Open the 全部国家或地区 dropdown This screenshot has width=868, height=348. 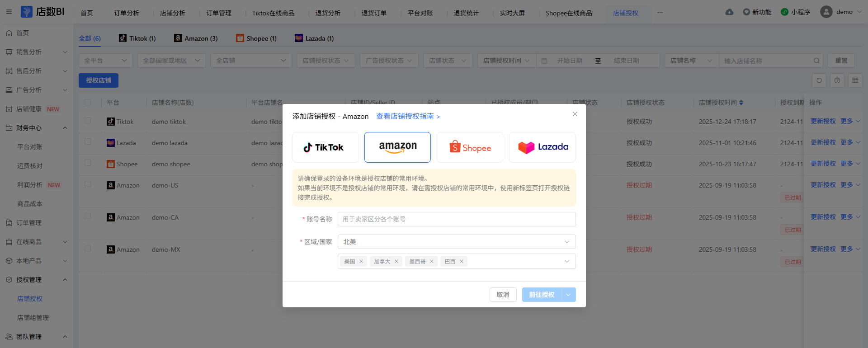pyautogui.click(x=172, y=61)
